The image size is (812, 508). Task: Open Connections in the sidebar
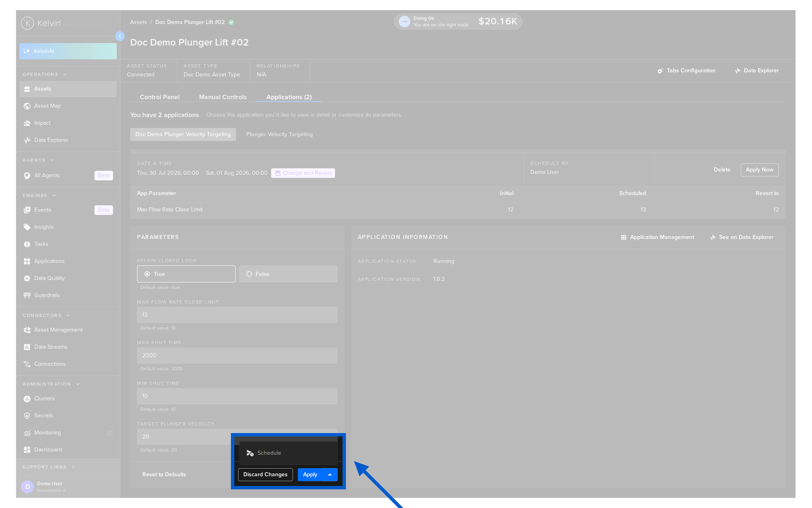click(x=68, y=364)
